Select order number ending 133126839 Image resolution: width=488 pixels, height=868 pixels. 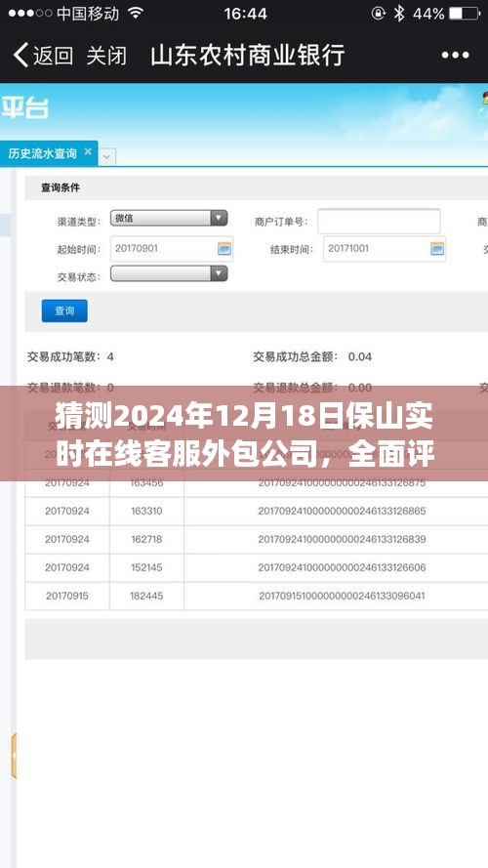(x=342, y=539)
